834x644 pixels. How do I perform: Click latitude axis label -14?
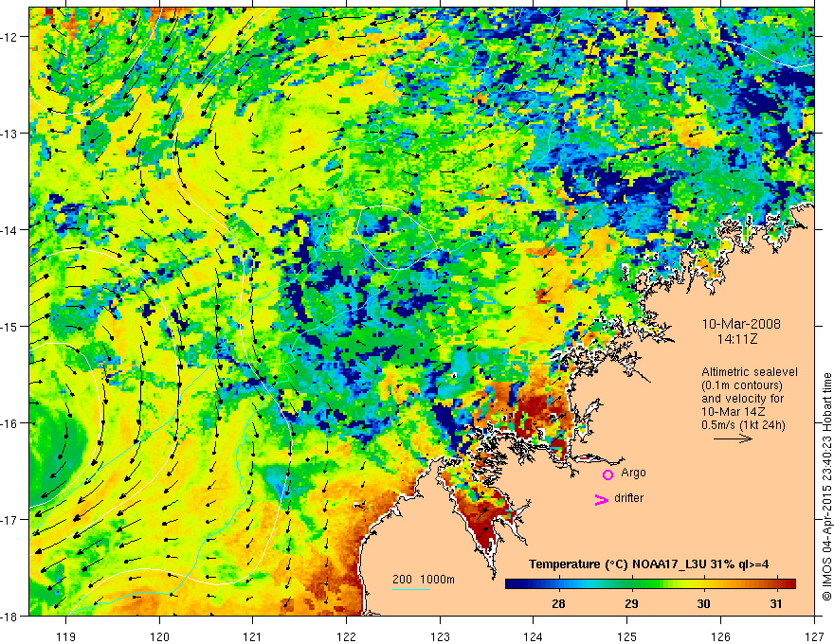click(x=9, y=230)
